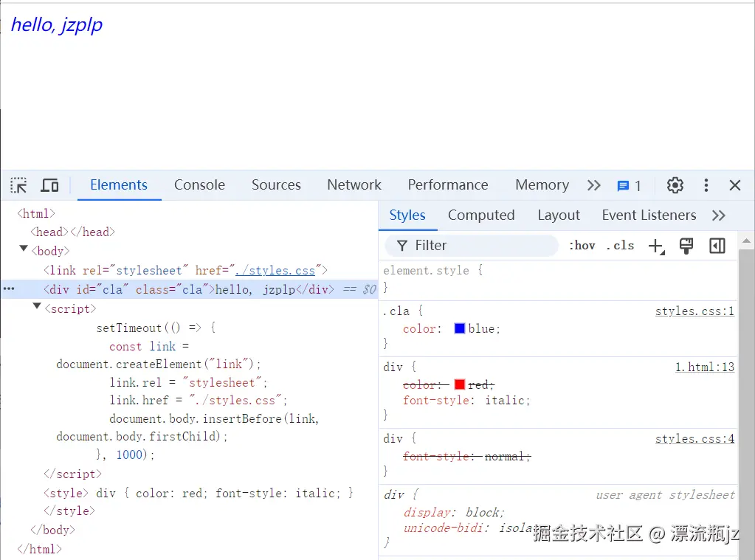Switch to the Console tab

pos(199,185)
